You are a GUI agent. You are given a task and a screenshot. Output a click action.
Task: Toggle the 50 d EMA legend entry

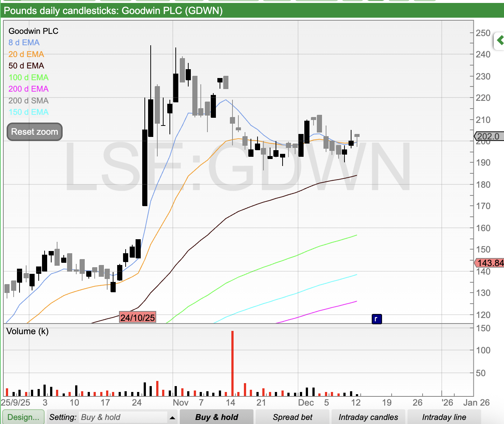[26, 66]
